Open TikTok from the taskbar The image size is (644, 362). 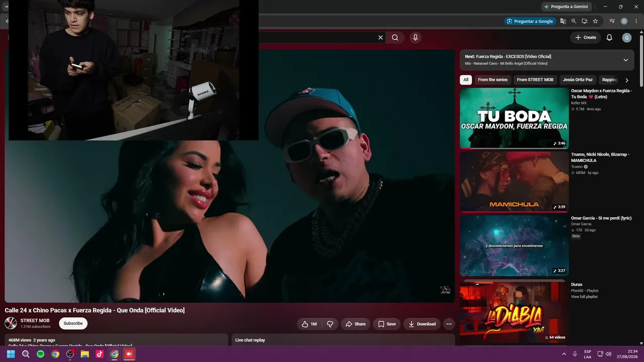tap(100, 354)
